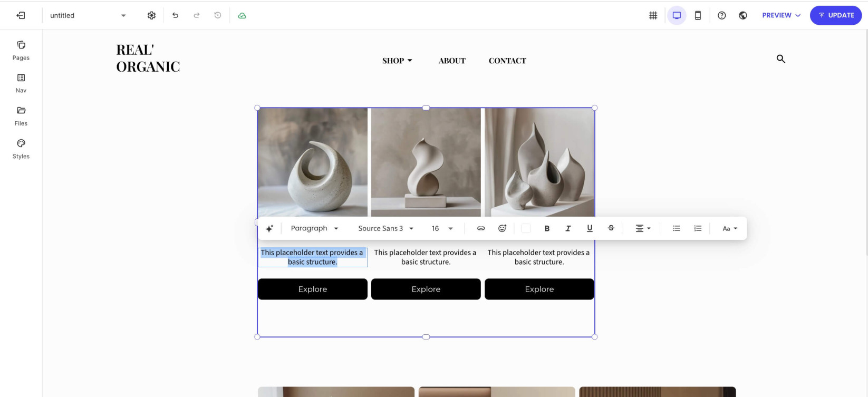Click the AI sparkle text assistant icon
Screen dimensions: 868x397
(269, 228)
